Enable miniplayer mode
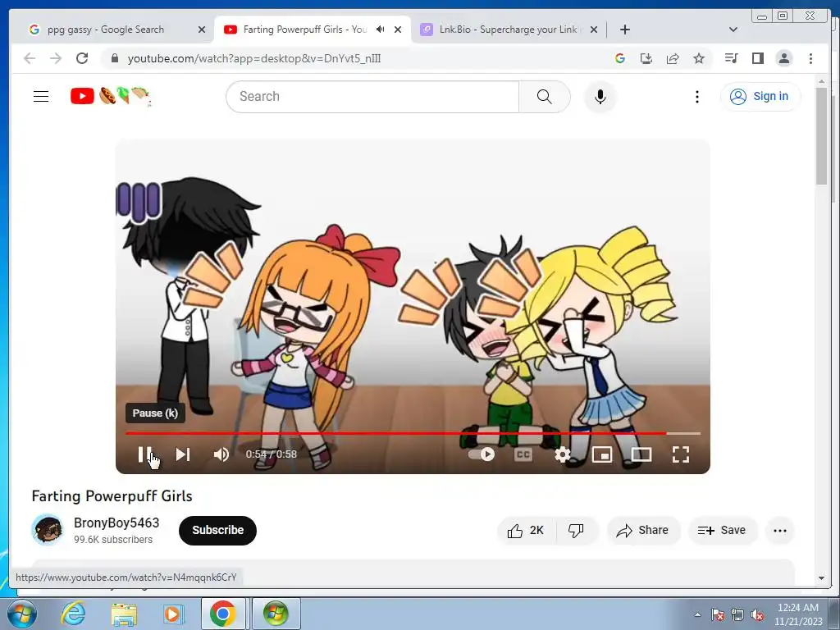 601,454
